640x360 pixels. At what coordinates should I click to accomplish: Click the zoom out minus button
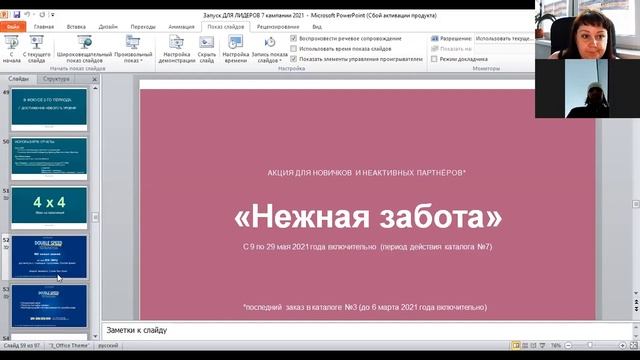568,346
